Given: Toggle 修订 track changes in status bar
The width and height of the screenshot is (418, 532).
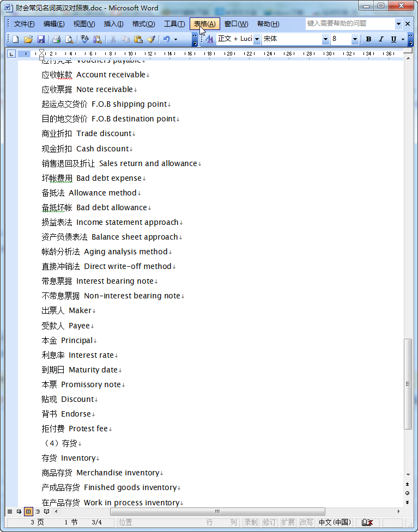Looking at the screenshot, I should 269,523.
